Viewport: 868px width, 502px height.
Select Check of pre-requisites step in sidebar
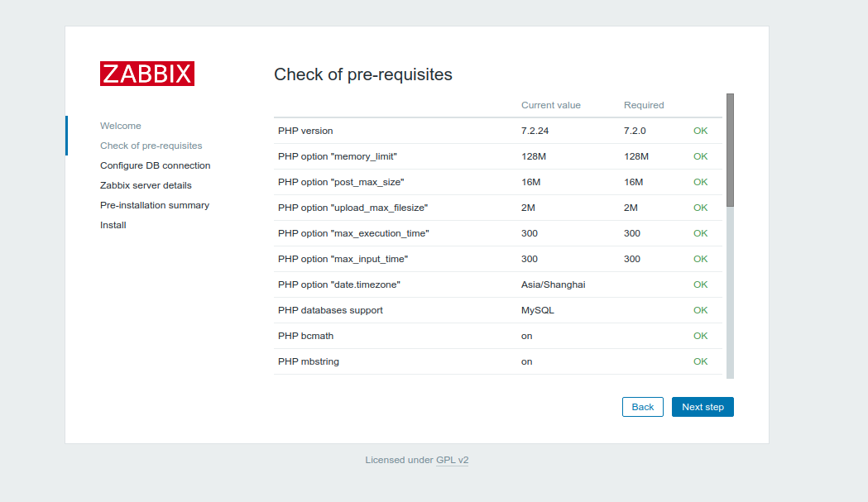[x=151, y=146]
